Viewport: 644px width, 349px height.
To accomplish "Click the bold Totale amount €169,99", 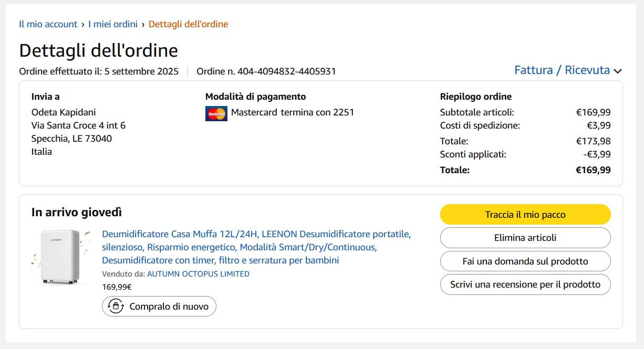I will point(593,170).
